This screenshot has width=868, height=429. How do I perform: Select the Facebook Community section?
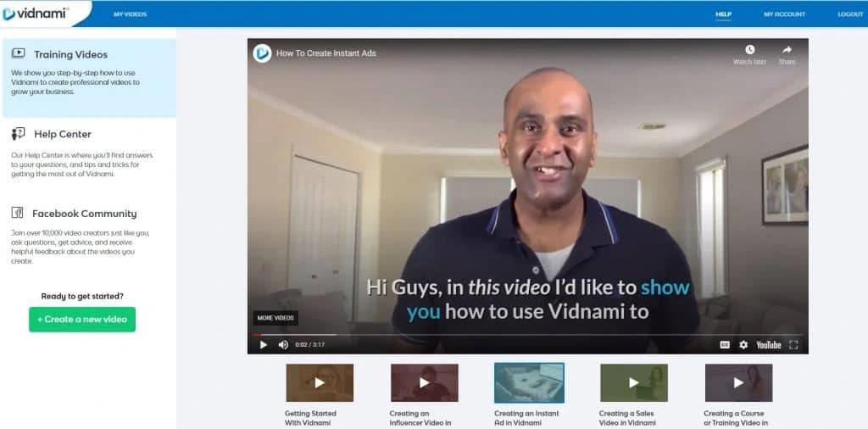84,214
